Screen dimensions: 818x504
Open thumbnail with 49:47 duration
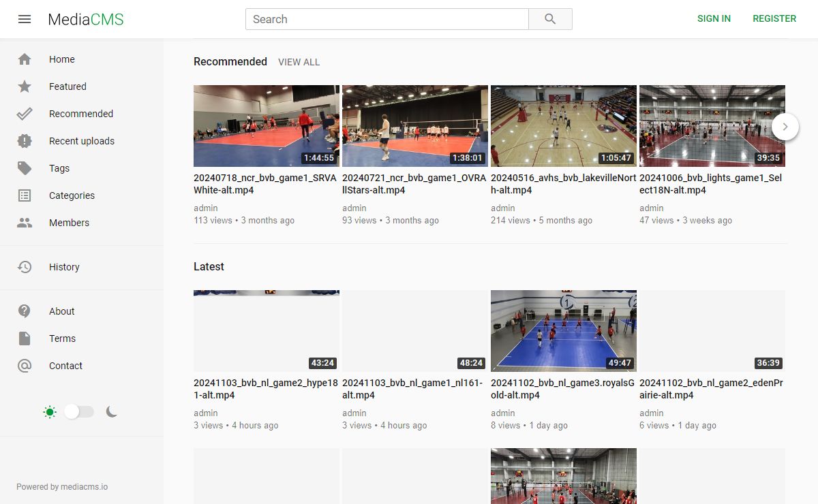[564, 331]
